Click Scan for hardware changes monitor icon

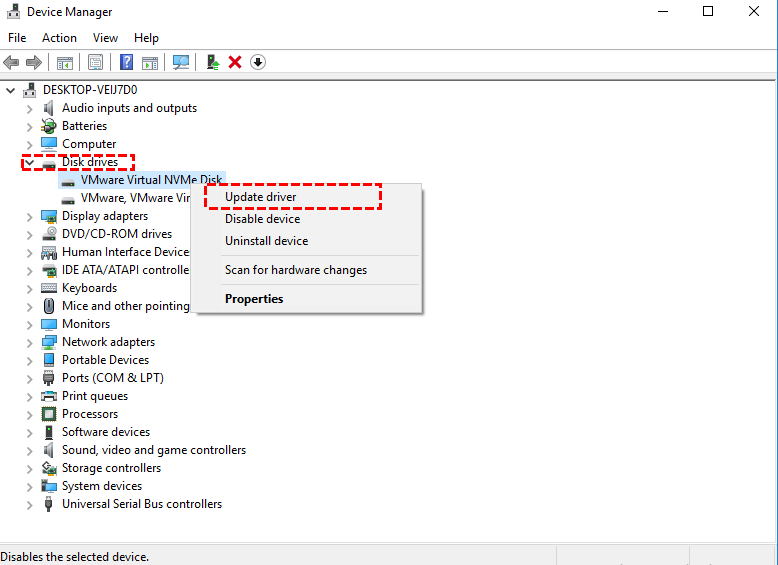coord(181,63)
